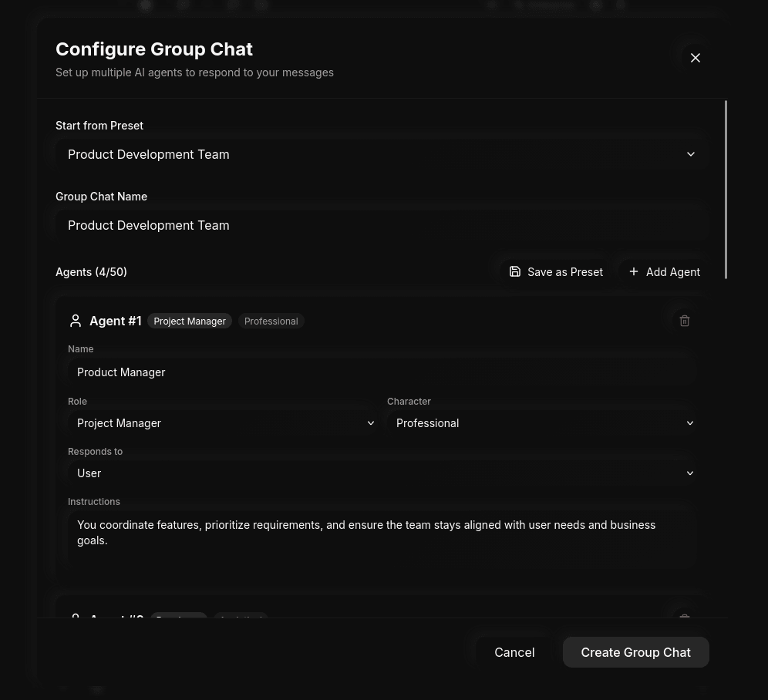768x700 pixels.
Task: Click the trash icon next to Agent #2
Action: click(685, 619)
